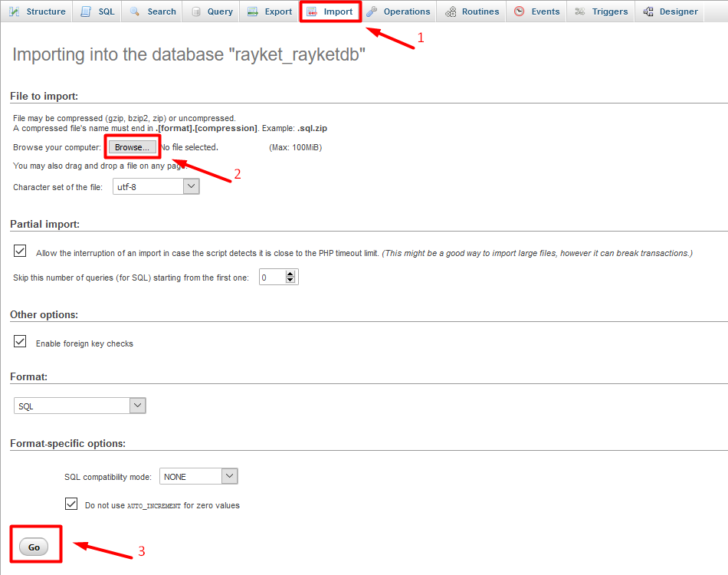Click the Go button to import
The height and width of the screenshot is (575, 728).
click(34, 547)
